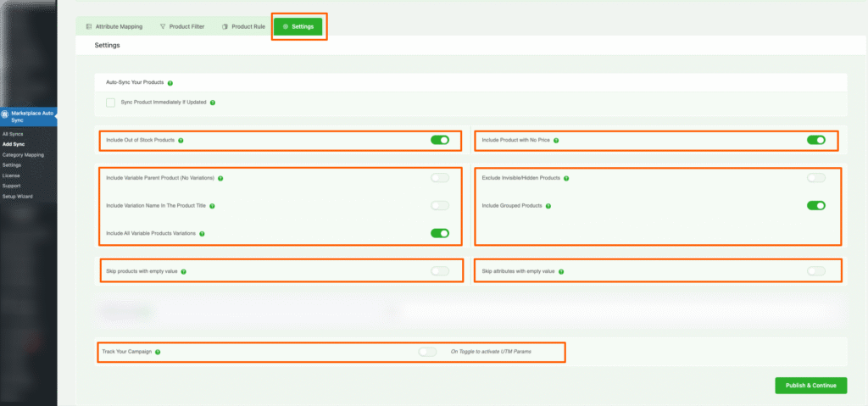Click the Settings section heading text
This screenshot has height=406, width=868.
pos(107,46)
